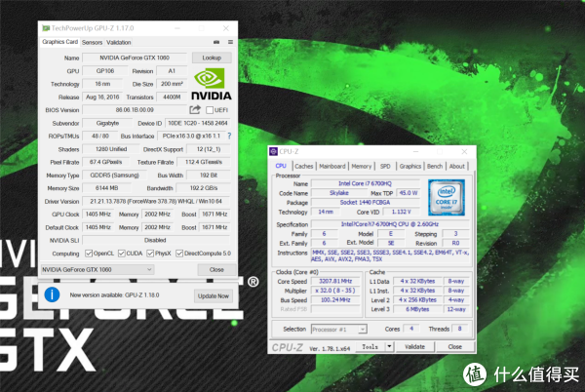The width and height of the screenshot is (585, 392).
Task: Select the CPU tab in CPU-Z
Action: tap(281, 166)
